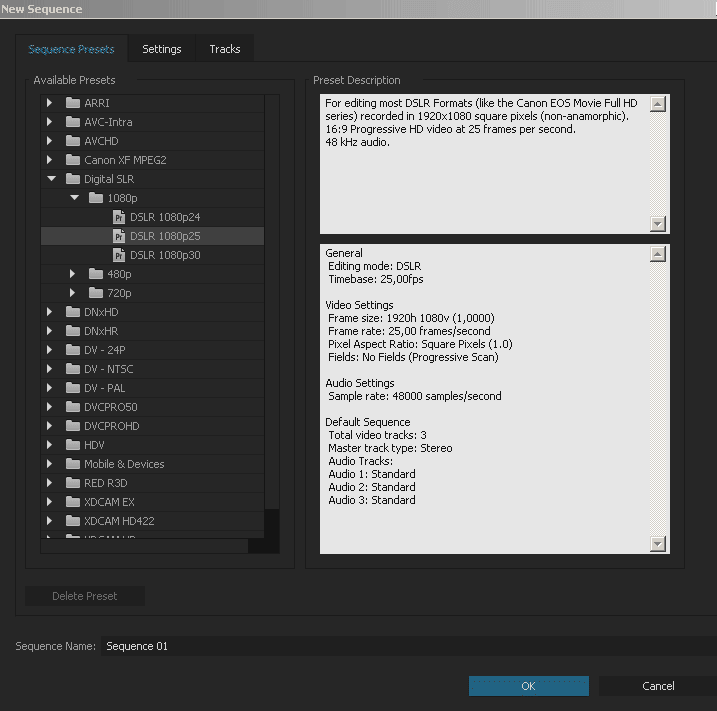Expand the XDCAM EX folder arrow

tap(49, 502)
